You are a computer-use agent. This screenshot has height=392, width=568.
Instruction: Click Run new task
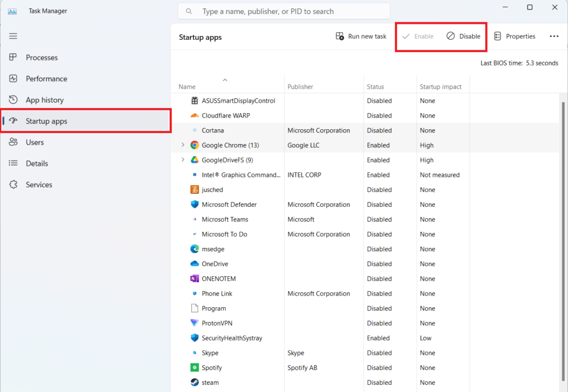click(362, 36)
